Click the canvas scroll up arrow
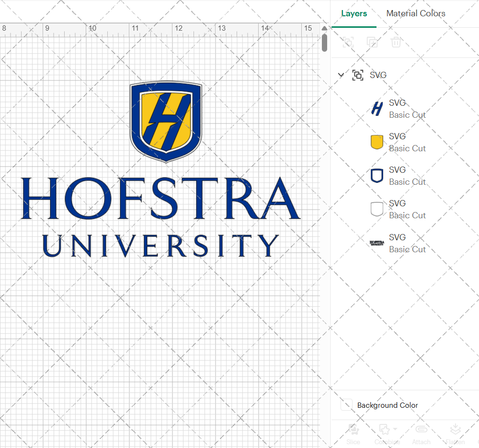Image resolution: width=479 pixels, height=448 pixels. click(324, 28)
